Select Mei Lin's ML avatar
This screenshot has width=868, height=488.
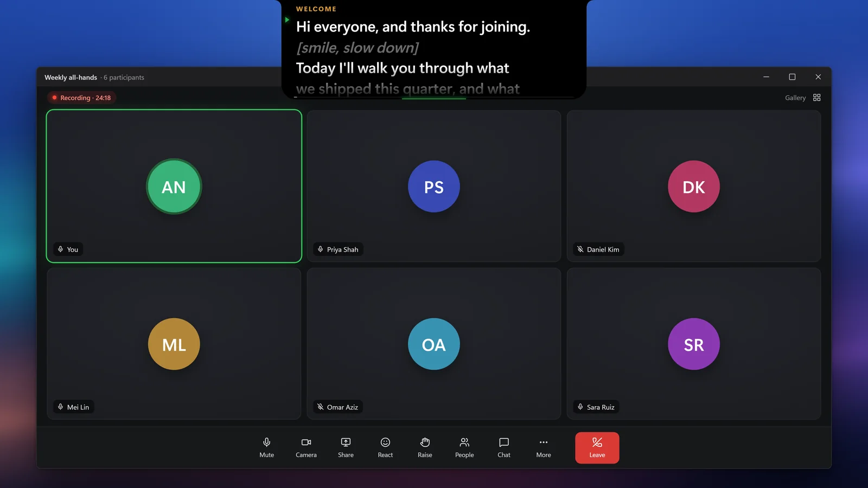pos(174,344)
